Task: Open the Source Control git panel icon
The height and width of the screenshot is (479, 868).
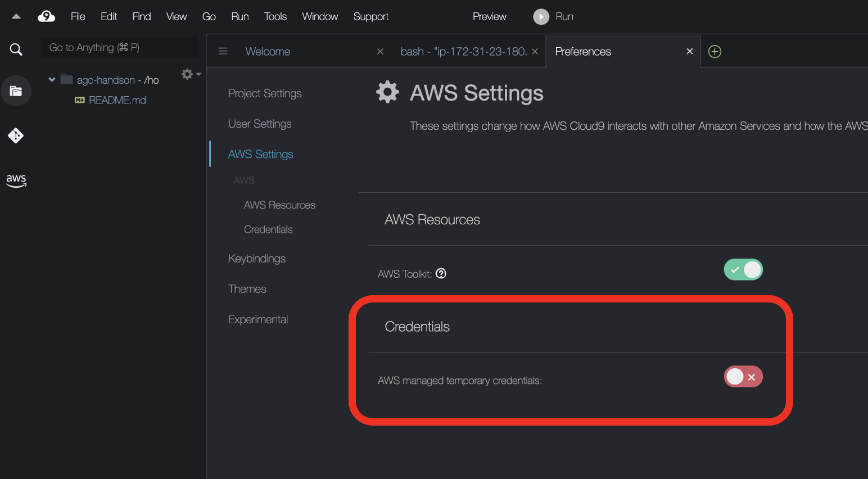Action: (x=16, y=135)
